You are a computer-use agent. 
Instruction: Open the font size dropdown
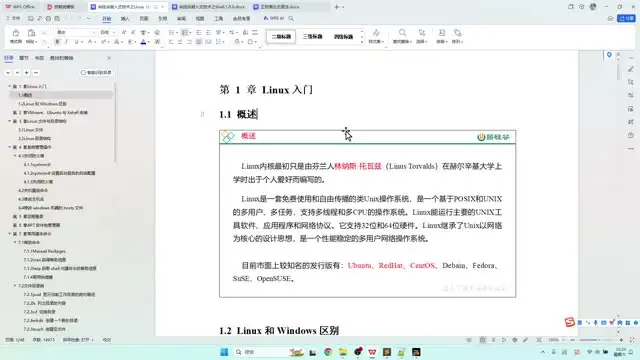(113, 32)
